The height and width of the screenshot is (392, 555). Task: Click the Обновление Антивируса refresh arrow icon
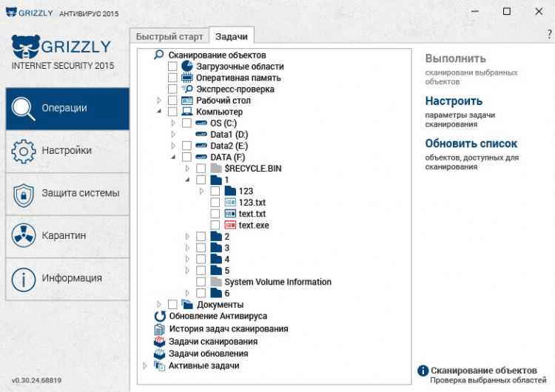pyautogui.click(x=160, y=316)
